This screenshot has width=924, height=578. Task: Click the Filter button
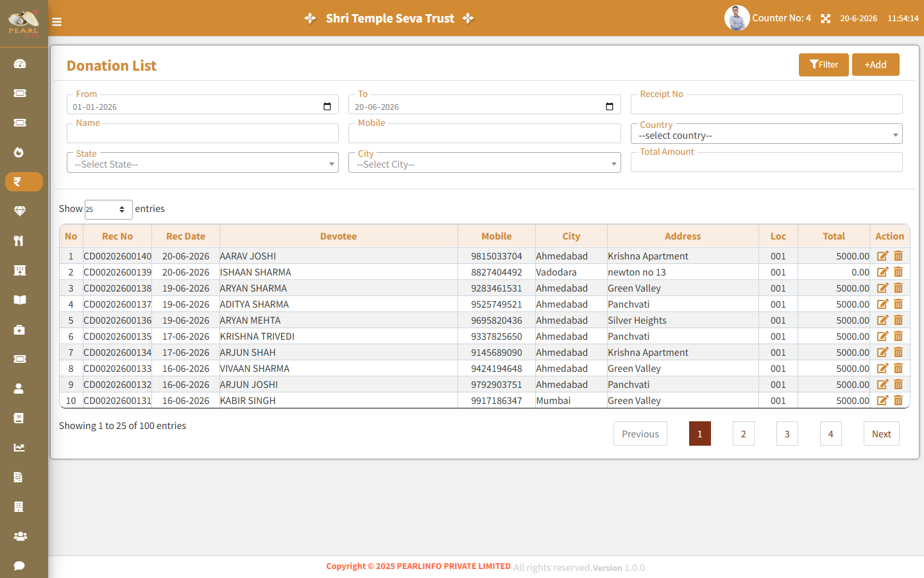point(824,64)
